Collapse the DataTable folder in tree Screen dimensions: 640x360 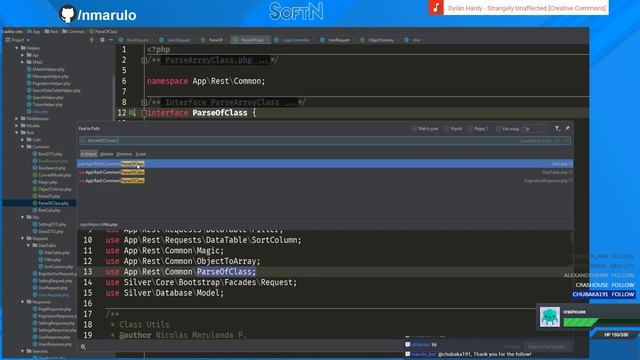[x=29, y=245]
